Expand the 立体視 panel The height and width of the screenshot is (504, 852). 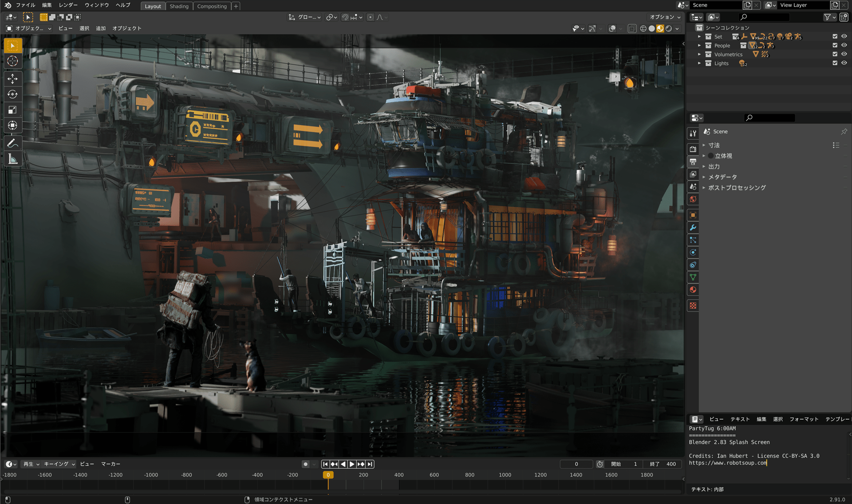tap(704, 156)
